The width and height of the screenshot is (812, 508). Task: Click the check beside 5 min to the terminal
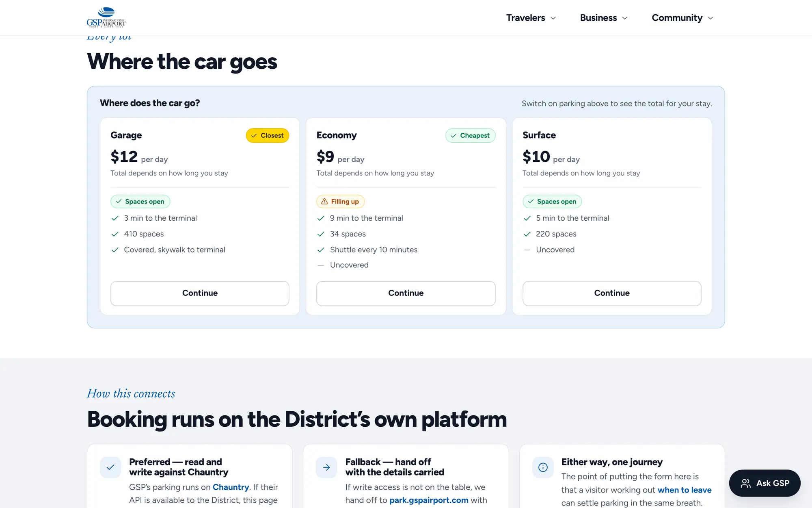click(527, 218)
